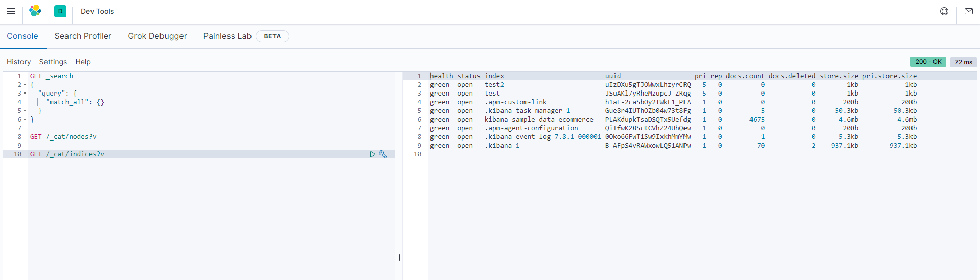Screen dimensions: 980x280
Task: Open the Painless Lab tab
Action: [x=227, y=36]
